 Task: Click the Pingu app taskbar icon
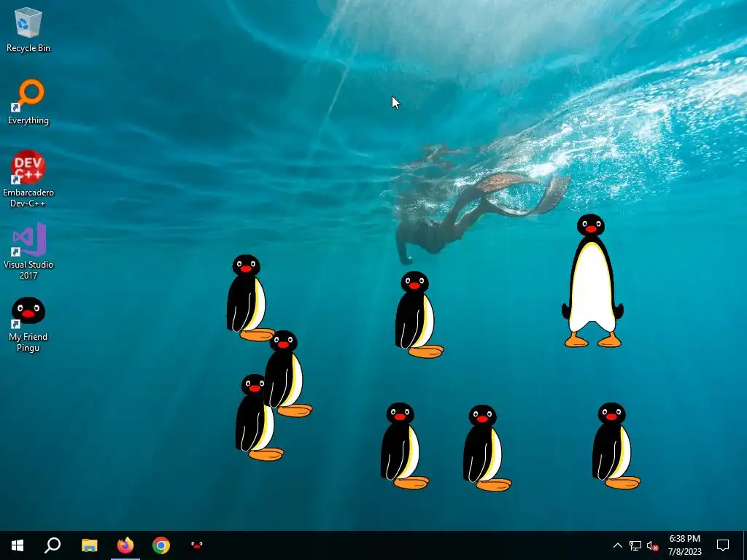point(197,545)
